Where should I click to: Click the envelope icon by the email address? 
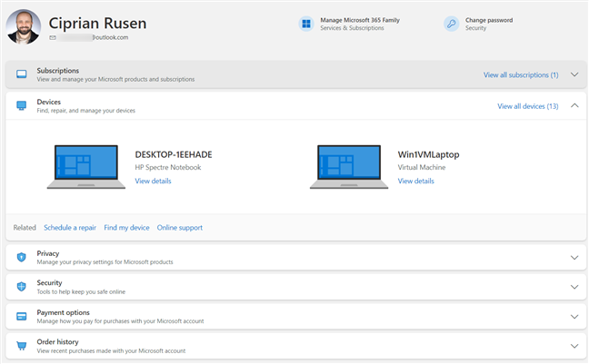click(53, 37)
